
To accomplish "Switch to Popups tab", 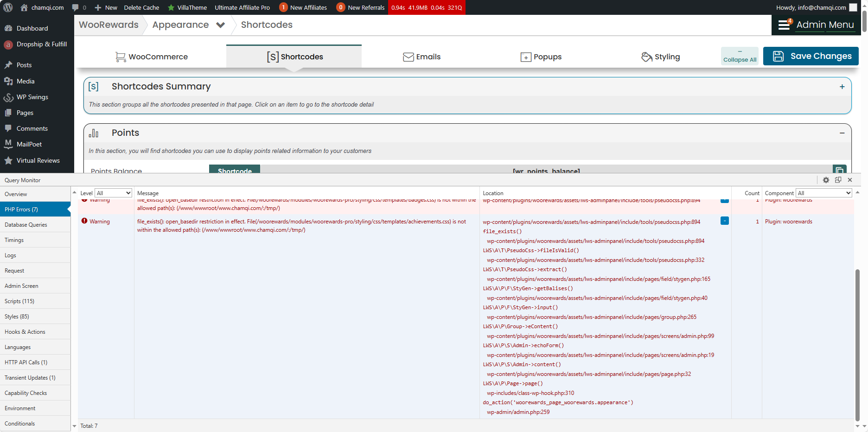I will (x=541, y=57).
